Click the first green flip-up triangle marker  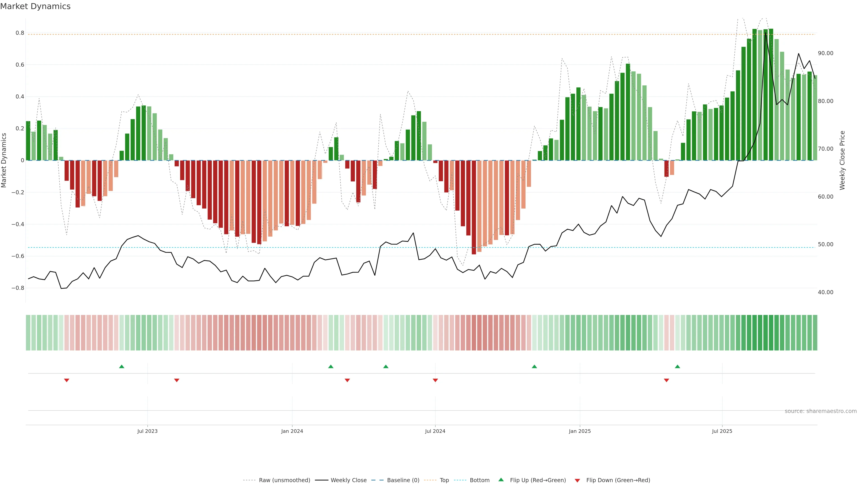point(122,366)
